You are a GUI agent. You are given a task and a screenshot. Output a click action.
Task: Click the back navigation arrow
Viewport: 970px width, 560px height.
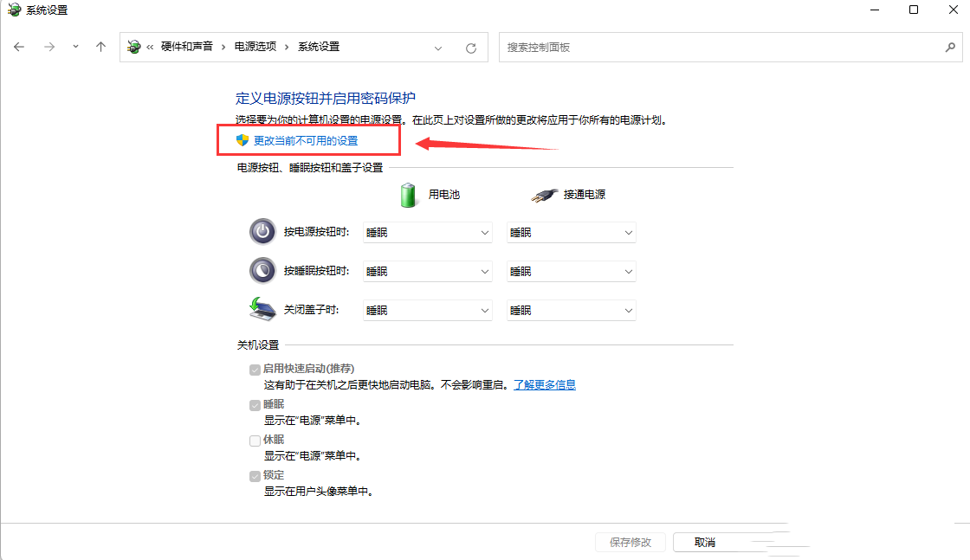click(x=19, y=47)
